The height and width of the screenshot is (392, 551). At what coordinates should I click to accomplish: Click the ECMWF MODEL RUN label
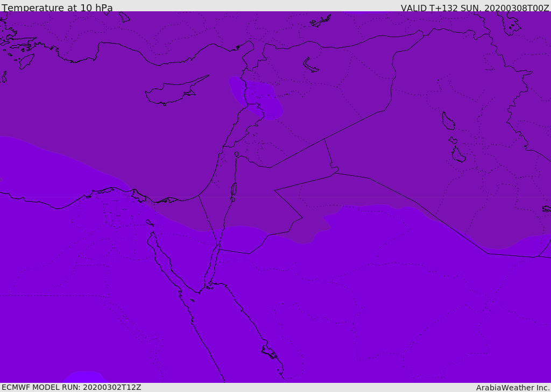[x=71, y=387]
